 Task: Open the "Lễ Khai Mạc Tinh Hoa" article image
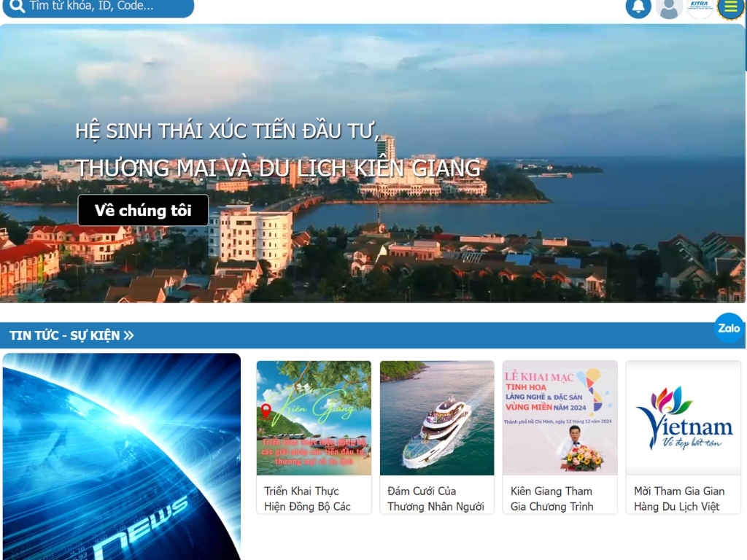[x=560, y=418]
